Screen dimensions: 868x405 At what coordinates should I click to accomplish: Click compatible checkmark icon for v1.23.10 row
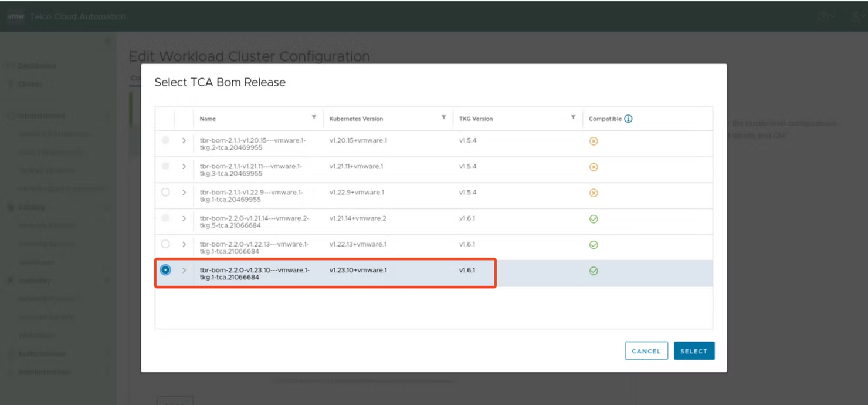[594, 271]
